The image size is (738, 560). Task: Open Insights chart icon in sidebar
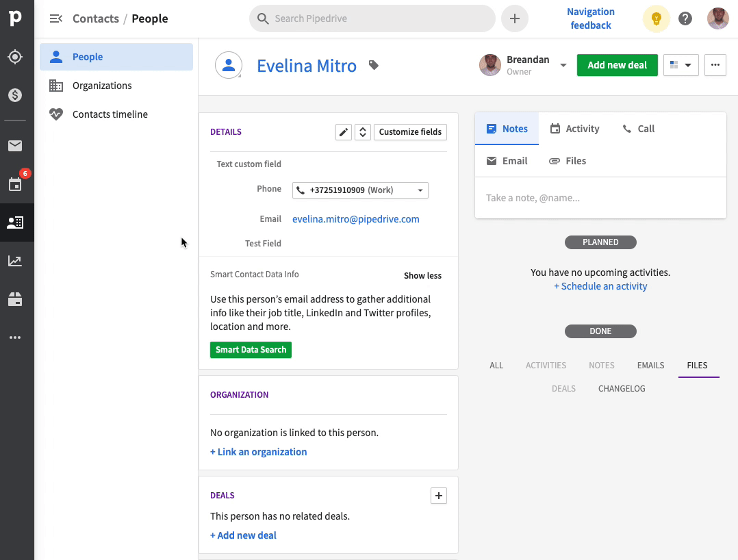(15, 261)
